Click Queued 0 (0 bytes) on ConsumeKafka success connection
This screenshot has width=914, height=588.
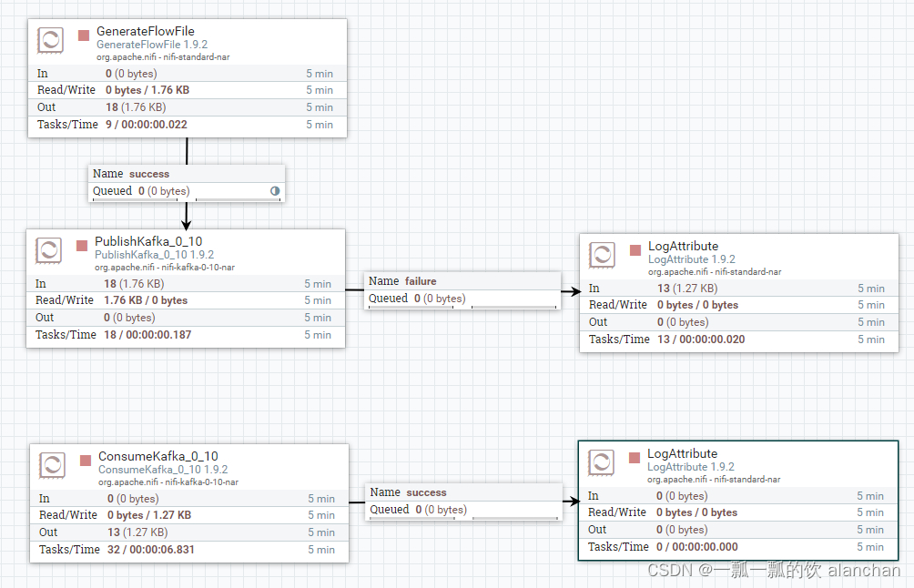[x=419, y=510]
